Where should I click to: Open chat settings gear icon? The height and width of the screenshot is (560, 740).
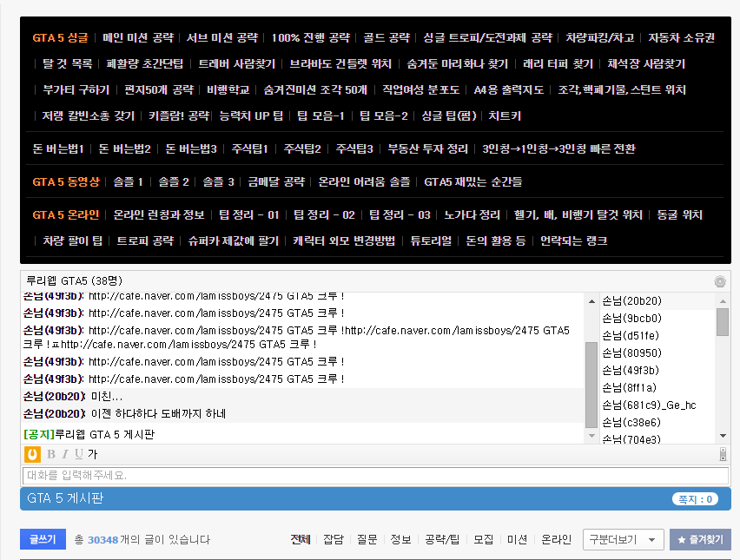[x=720, y=281]
